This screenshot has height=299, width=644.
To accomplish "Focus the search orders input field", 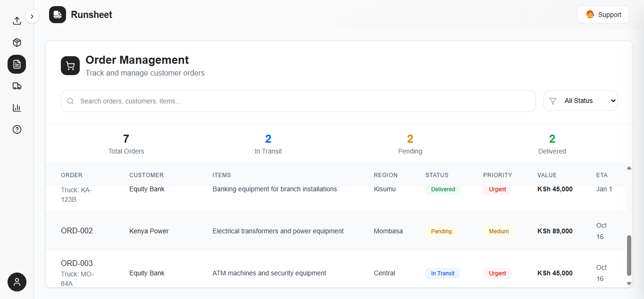I will [302, 101].
